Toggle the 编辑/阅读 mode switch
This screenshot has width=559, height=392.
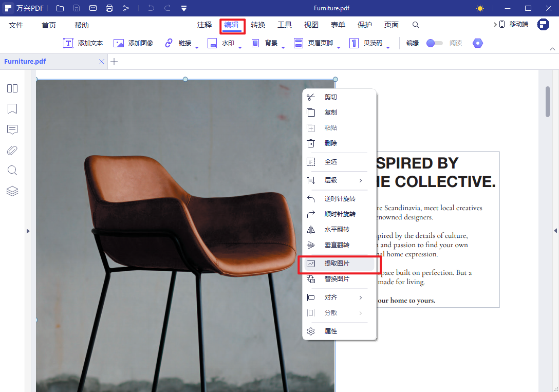434,43
